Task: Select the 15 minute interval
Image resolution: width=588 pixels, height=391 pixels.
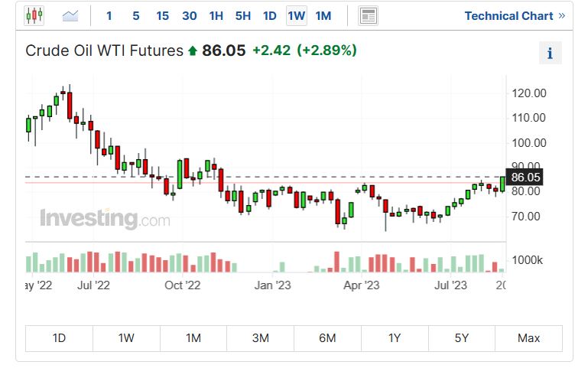Action: click(x=162, y=16)
